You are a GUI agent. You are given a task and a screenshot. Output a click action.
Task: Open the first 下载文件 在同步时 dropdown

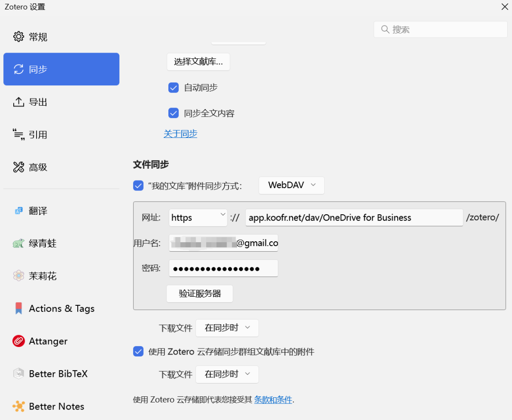pyautogui.click(x=227, y=328)
